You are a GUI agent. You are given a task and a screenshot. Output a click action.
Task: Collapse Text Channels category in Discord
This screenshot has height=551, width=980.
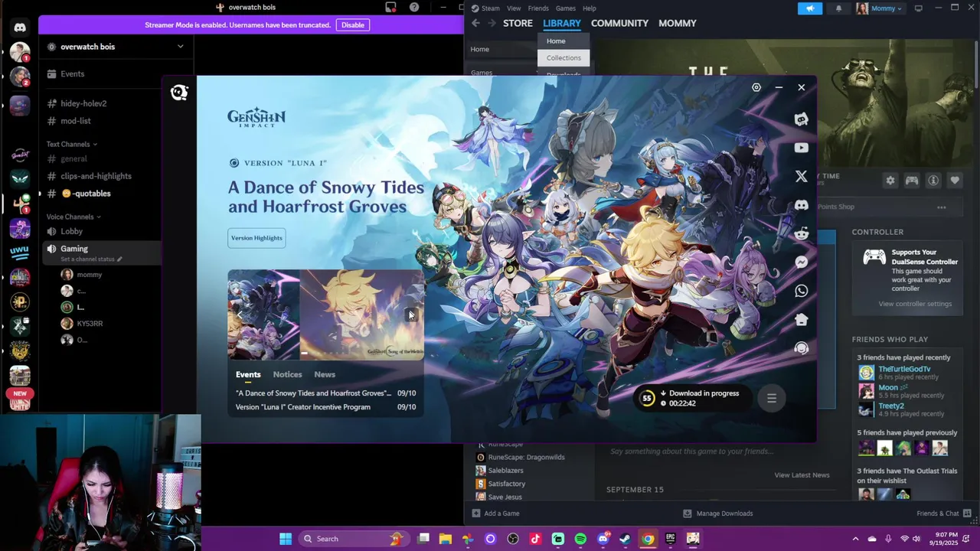click(x=71, y=144)
